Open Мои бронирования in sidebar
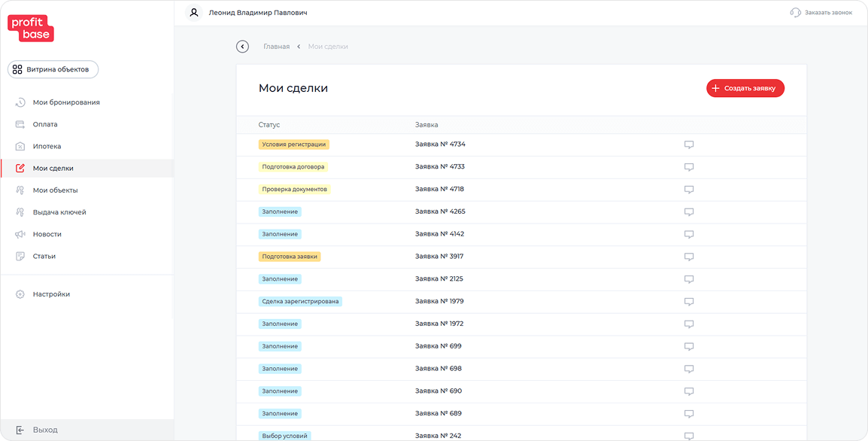 tap(87, 102)
